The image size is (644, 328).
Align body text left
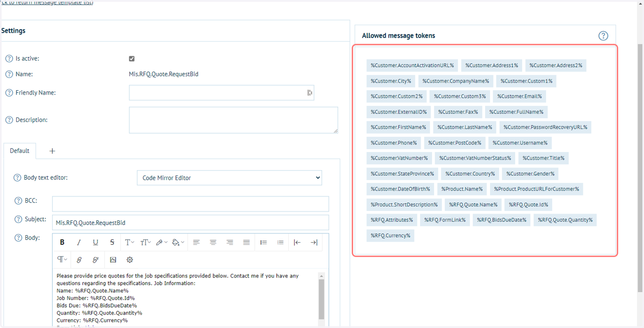tap(196, 243)
